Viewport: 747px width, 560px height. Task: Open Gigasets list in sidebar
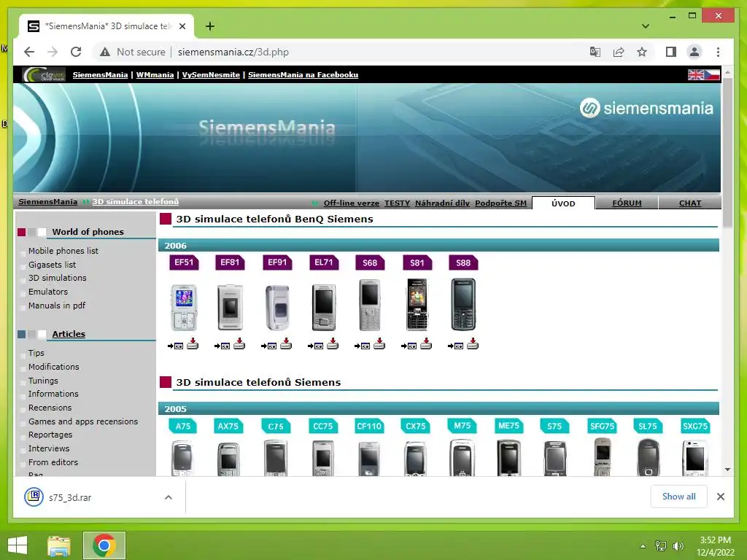tap(52, 264)
